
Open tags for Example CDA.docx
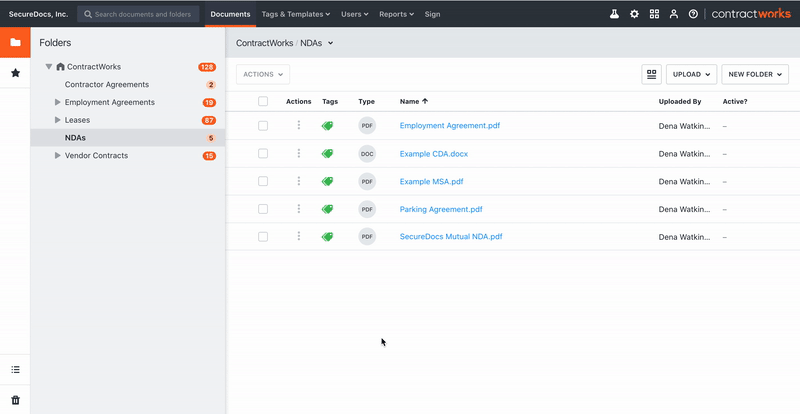(x=328, y=153)
